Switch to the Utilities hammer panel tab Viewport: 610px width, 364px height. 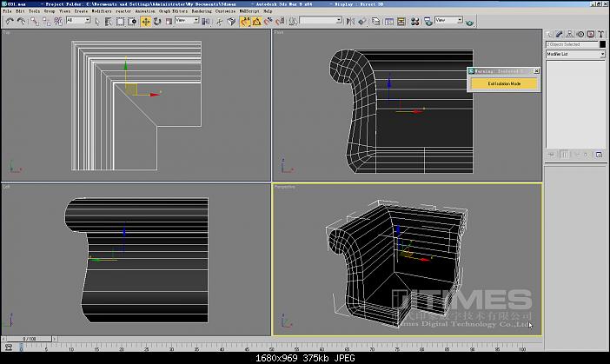pyautogui.click(x=600, y=35)
